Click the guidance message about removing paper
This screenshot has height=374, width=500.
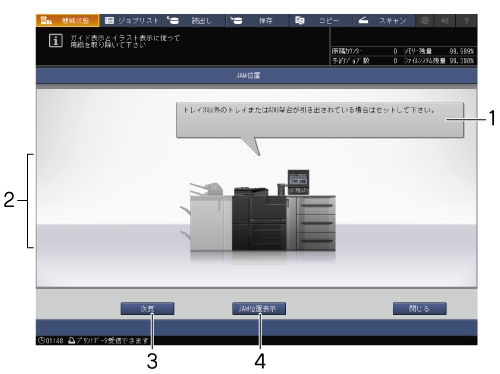[125, 41]
